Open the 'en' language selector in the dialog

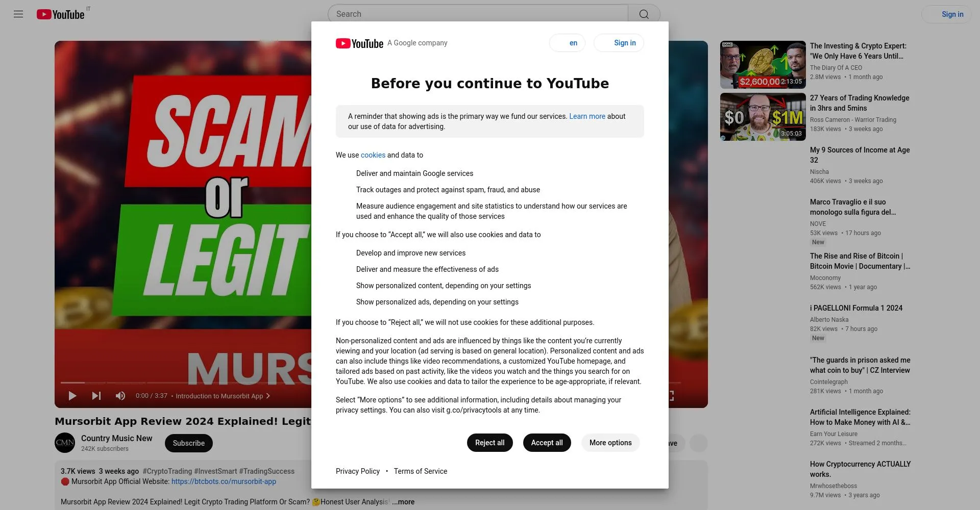pyautogui.click(x=567, y=43)
